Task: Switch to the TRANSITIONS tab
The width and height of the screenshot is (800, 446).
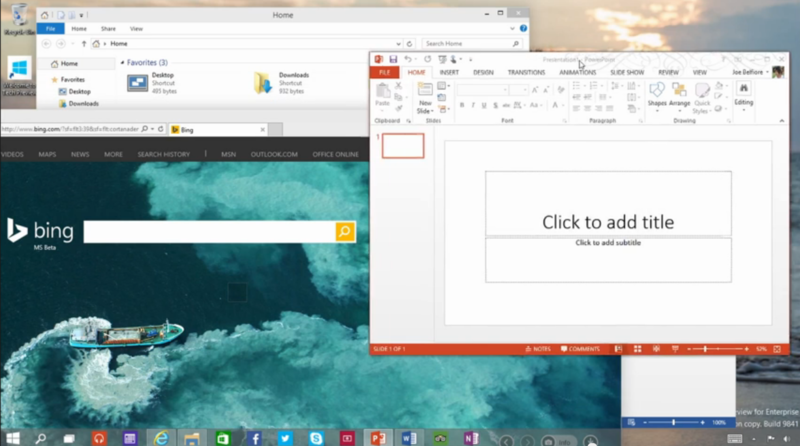Action: tap(526, 72)
